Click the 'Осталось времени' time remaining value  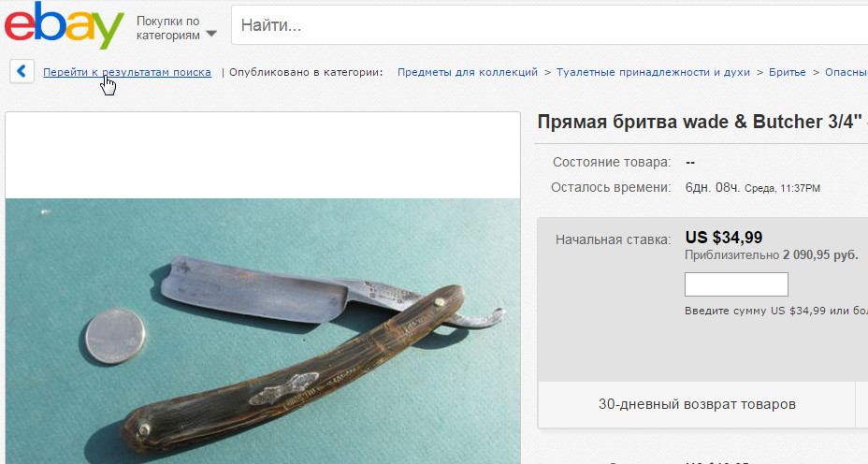752,188
